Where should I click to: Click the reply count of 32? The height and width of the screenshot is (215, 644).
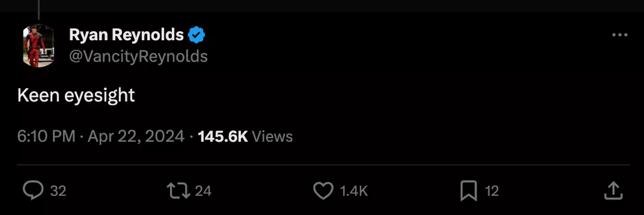[58, 191]
